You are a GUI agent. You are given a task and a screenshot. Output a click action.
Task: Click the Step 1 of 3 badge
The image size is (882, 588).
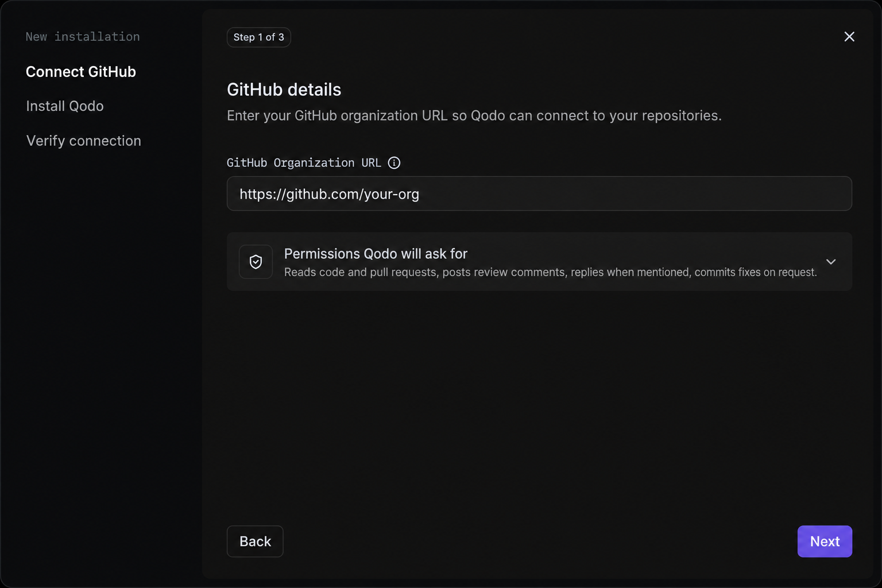tap(259, 37)
